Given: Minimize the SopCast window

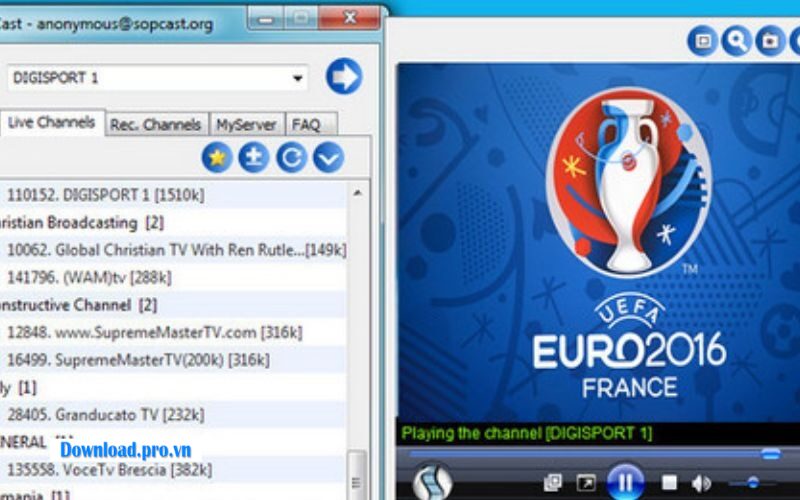Looking at the screenshot, I should (x=265, y=19).
